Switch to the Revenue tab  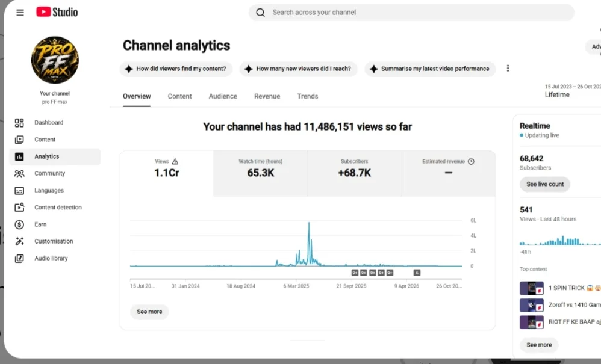(x=267, y=96)
